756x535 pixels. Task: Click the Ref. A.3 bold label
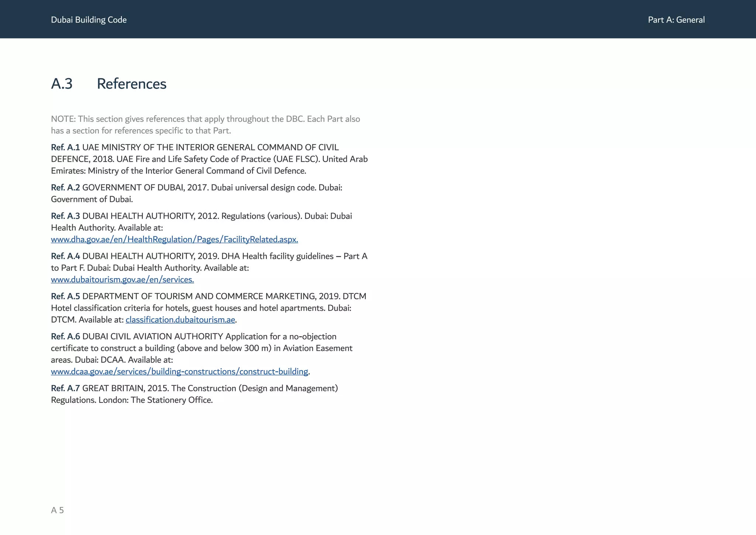coord(65,216)
